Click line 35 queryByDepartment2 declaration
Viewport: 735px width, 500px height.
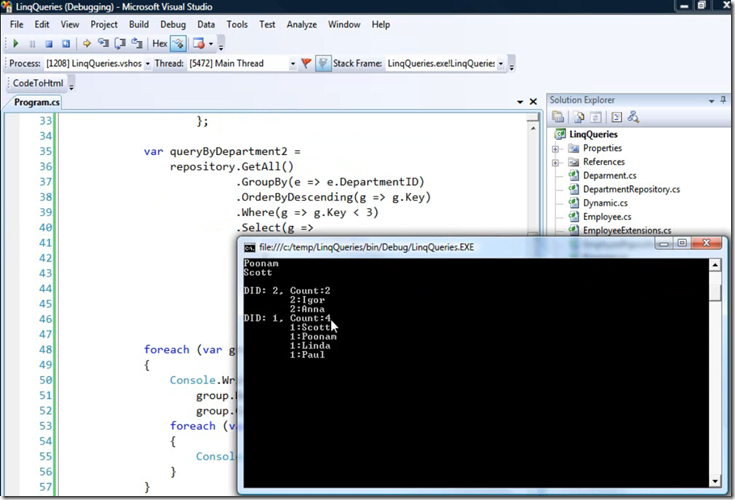(222, 152)
